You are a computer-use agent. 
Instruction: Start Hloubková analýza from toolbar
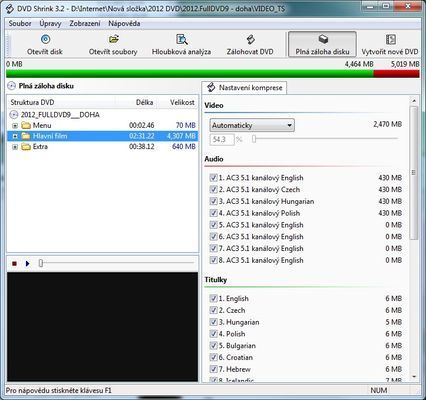[x=181, y=45]
